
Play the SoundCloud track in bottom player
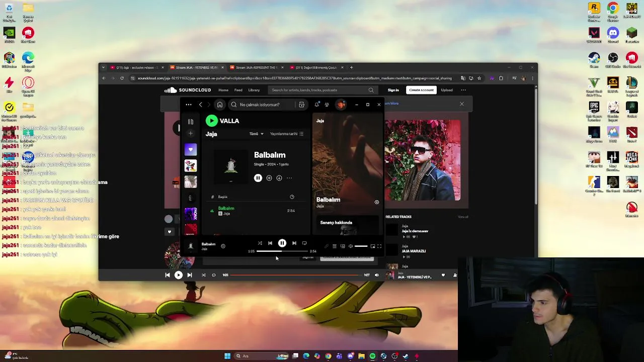pos(179,275)
